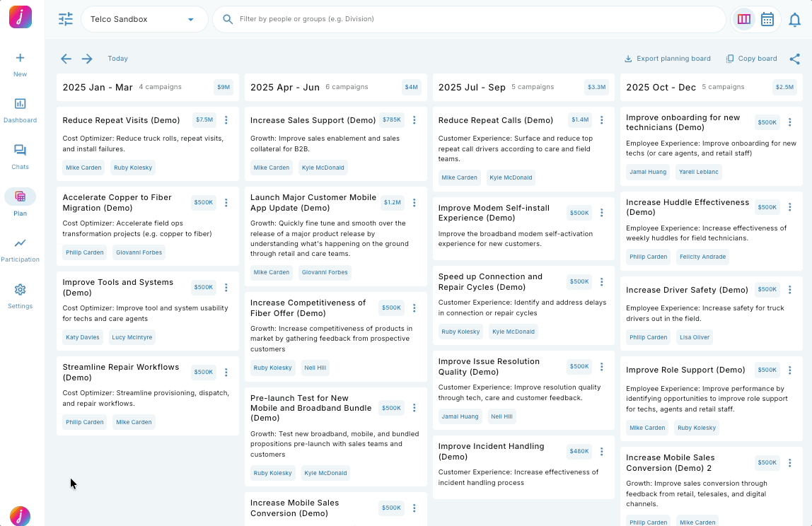Viewport: 812px width, 526px height.
Task: Open Chats from the left sidebar
Action: point(20,151)
